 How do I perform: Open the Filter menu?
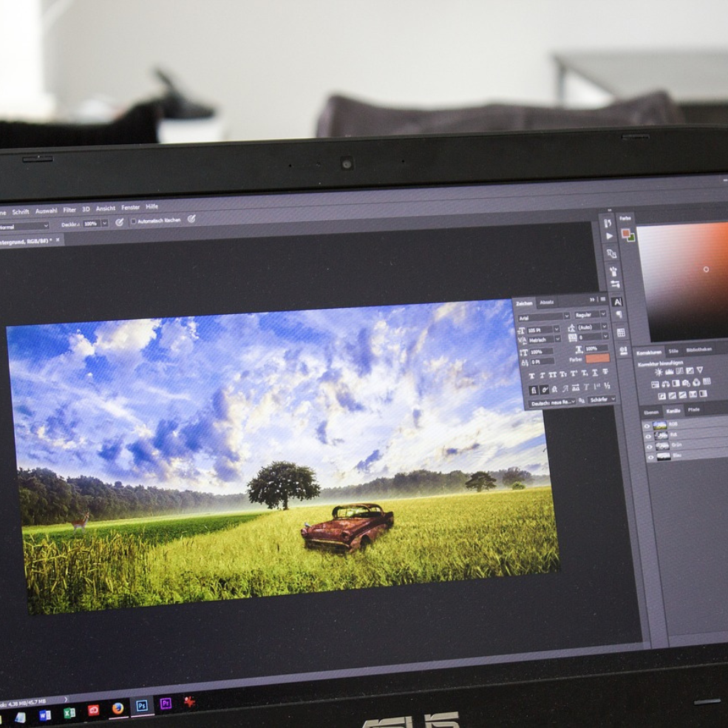click(x=69, y=210)
